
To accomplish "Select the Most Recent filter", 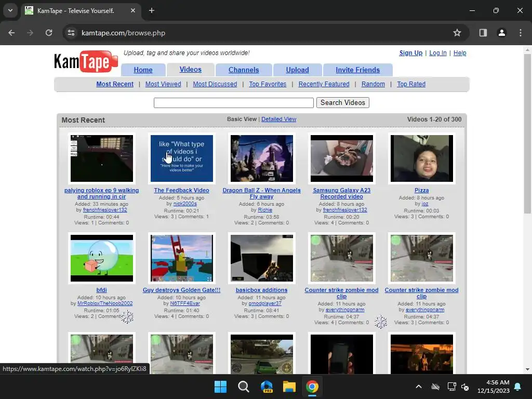I will [x=115, y=84].
